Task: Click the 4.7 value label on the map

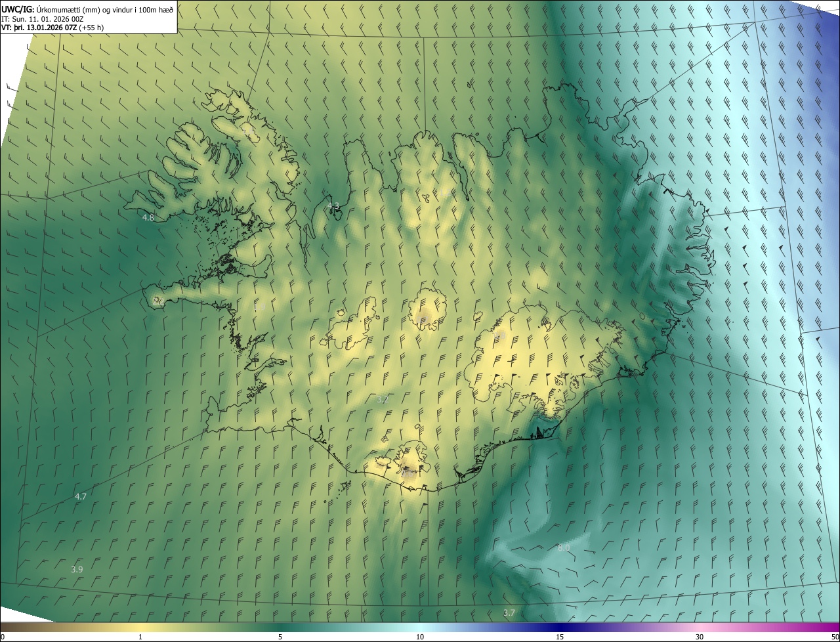Action: 80,496
